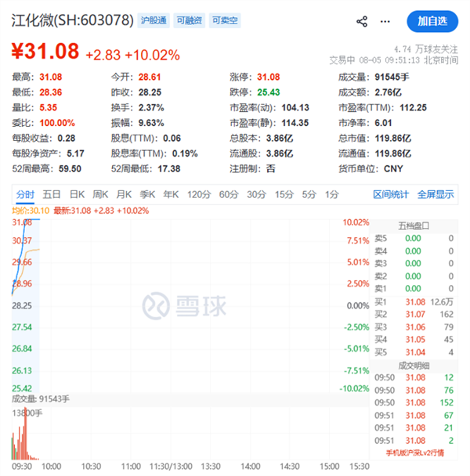The height and width of the screenshot is (476, 470).
Task: Click the 09:51 trade with volume 67
Action: (414, 416)
